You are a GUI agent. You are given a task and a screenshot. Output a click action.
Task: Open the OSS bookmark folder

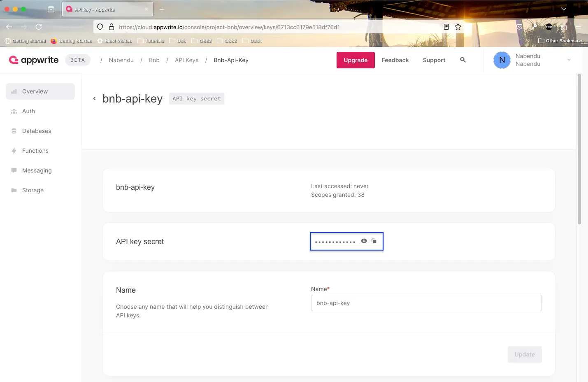click(178, 41)
